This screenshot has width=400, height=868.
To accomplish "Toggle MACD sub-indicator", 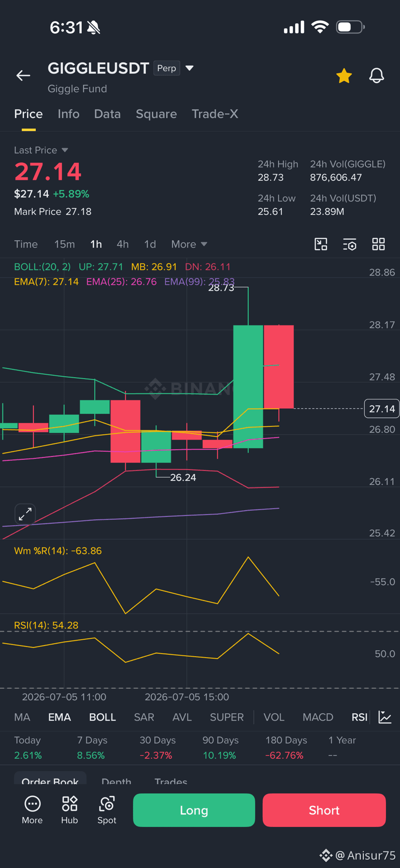I will [318, 717].
